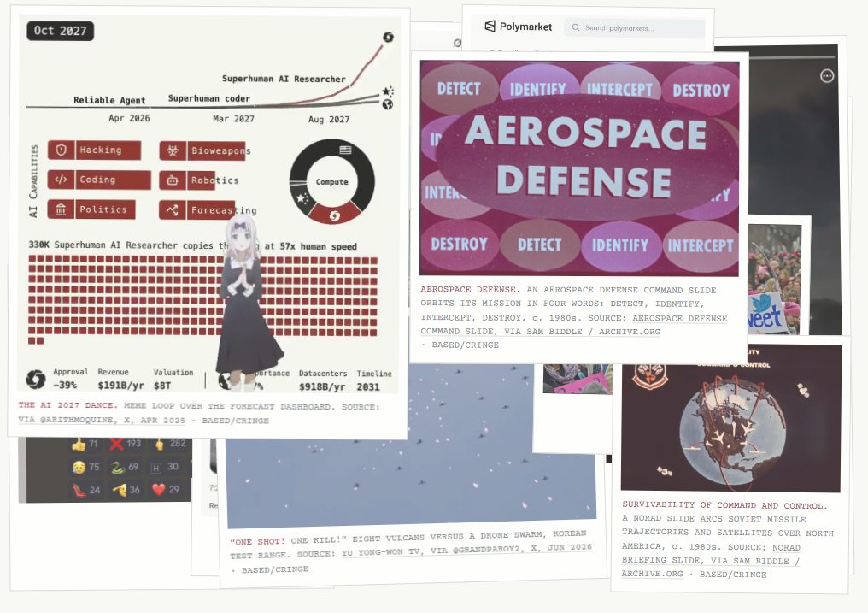Viewport: 868px width, 613px height.
Task: Click the Oct 2027 date badge
Action: [x=61, y=31]
